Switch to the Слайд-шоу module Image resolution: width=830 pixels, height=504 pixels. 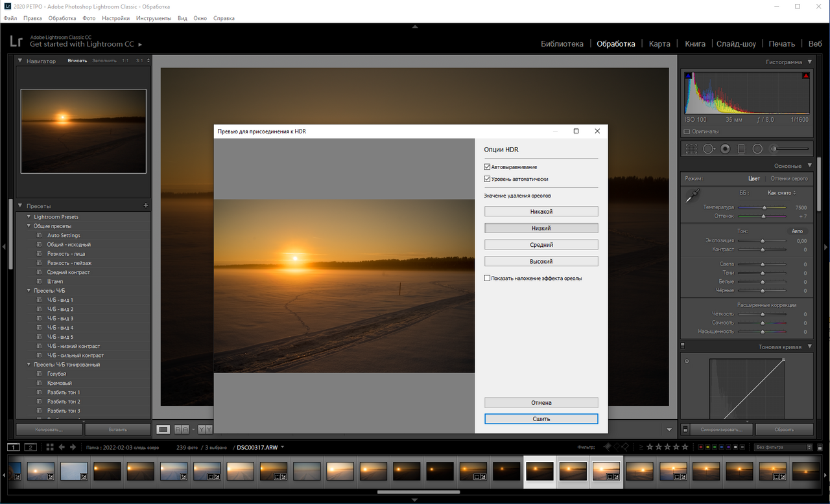[x=736, y=44]
